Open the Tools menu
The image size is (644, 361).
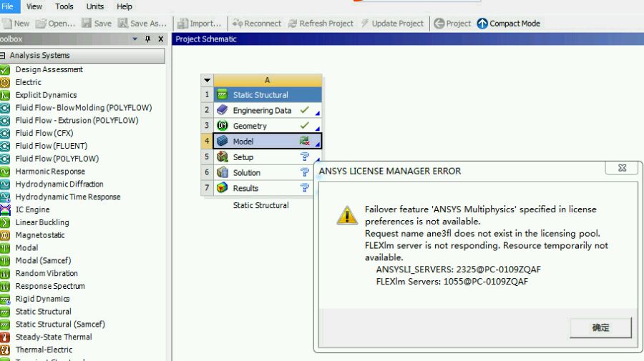coord(64,6)
